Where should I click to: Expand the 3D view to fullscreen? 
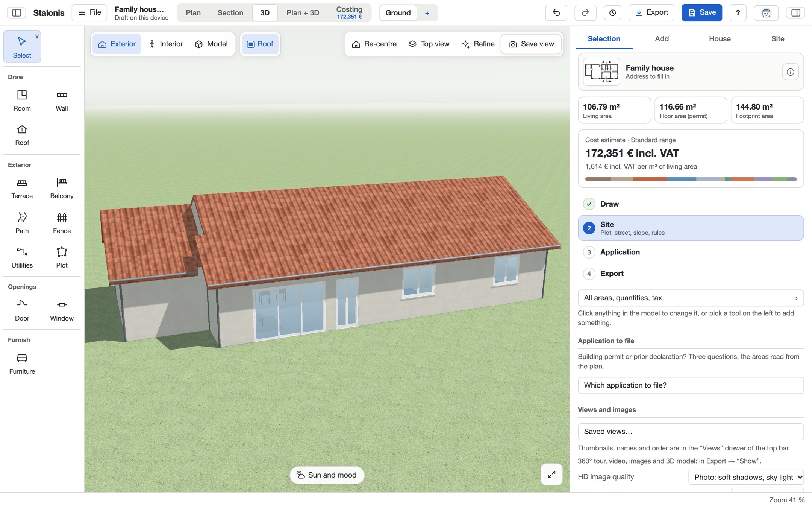pos(551,475)
